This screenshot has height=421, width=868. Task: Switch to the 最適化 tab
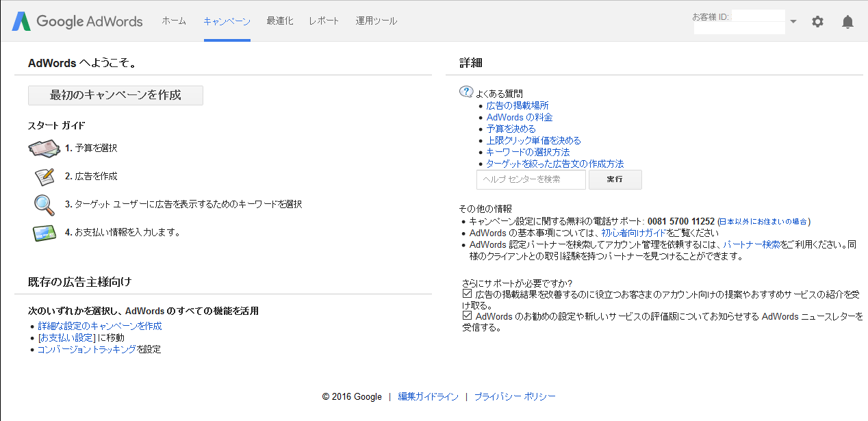[280, 21]
